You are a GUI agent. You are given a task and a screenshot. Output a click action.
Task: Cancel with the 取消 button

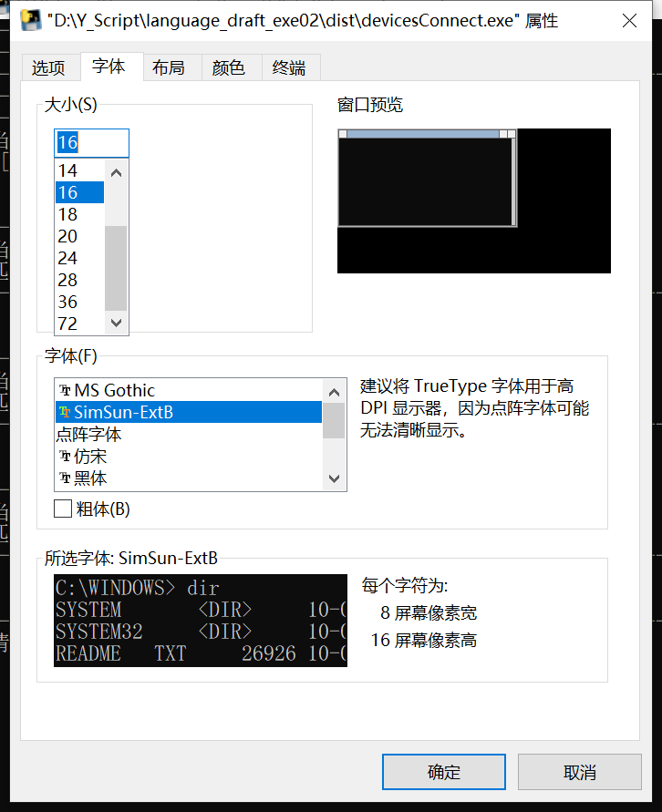(580, 772)
